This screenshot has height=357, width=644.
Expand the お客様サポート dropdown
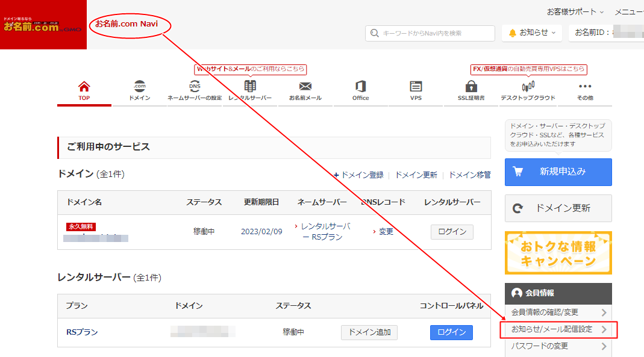(575, 12)
